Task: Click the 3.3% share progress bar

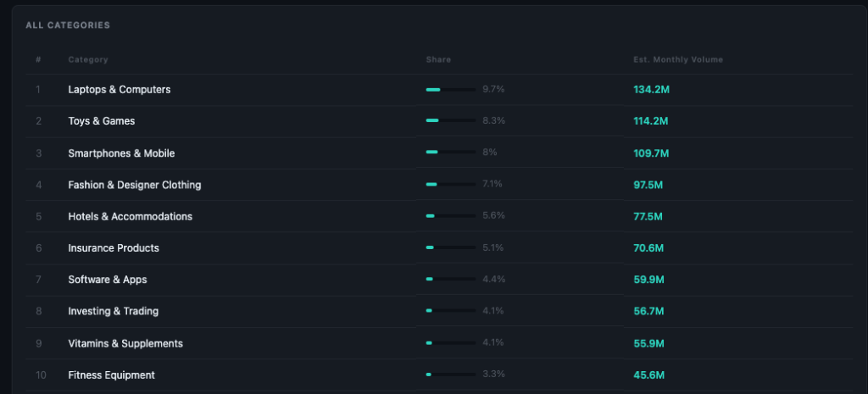Action: (450, 375)
